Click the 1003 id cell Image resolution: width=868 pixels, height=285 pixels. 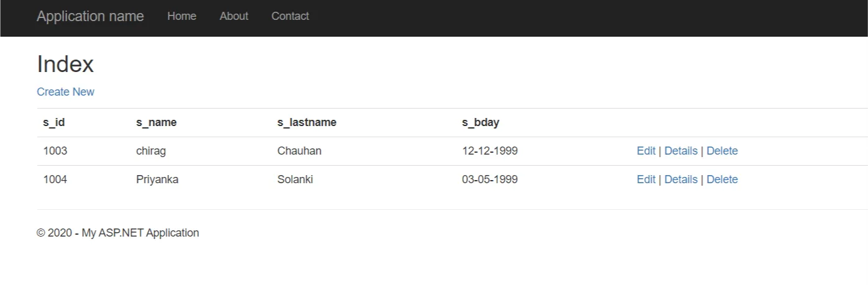pyautogui.click(x=55, y=151)
